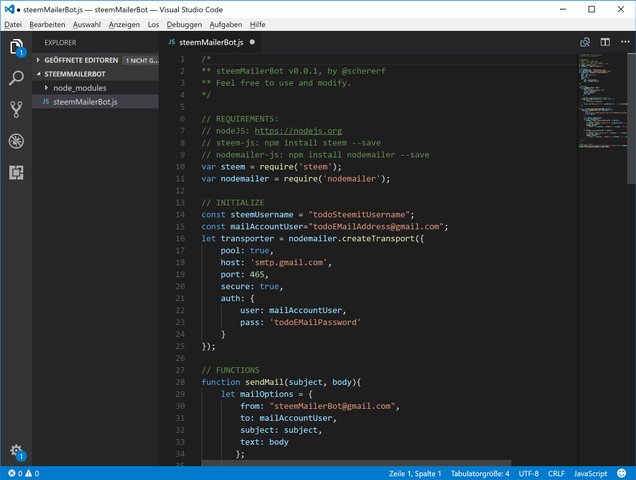Click the Visual Studio Code logo in title bar
The height and width of the screenshot is (480, 636).
pos(9,9)
